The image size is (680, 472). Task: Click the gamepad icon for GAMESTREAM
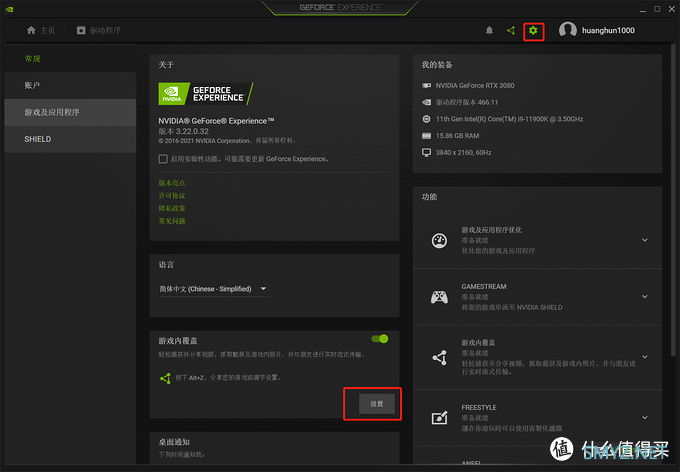tap(439, 297)
